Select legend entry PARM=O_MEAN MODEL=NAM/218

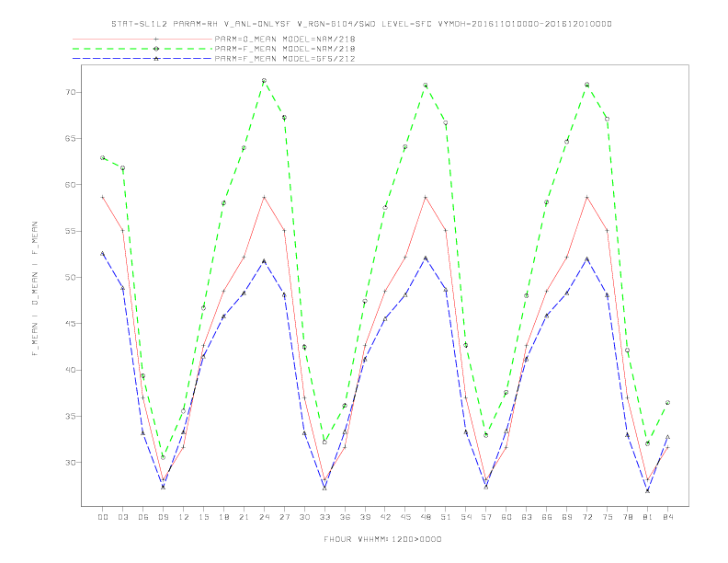tap(285, 39)
